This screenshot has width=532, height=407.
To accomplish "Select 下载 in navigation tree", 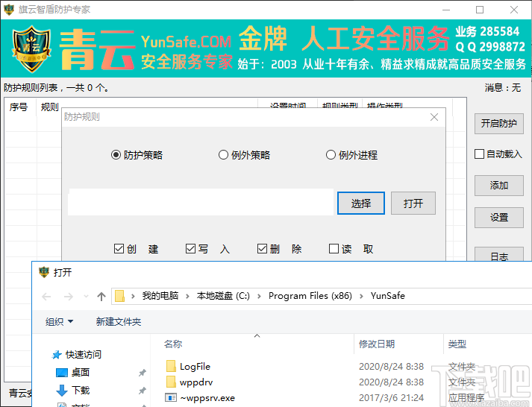I will (x=81, y=391).
